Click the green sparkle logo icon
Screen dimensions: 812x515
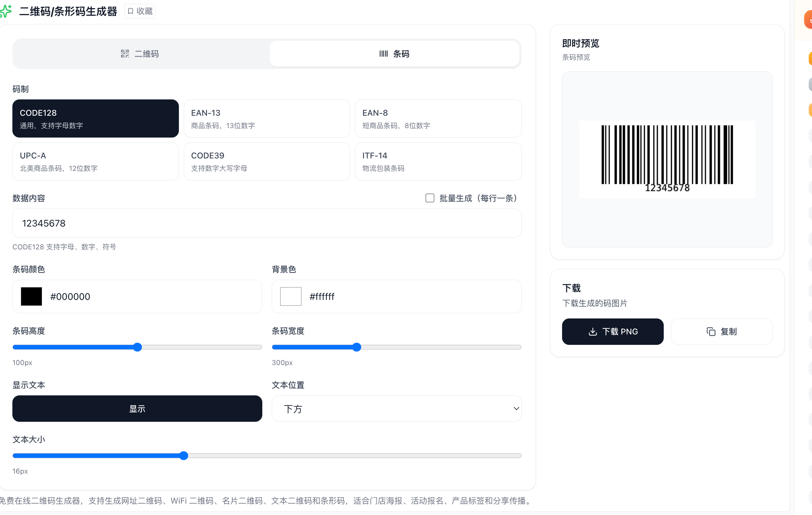(6, 11)
